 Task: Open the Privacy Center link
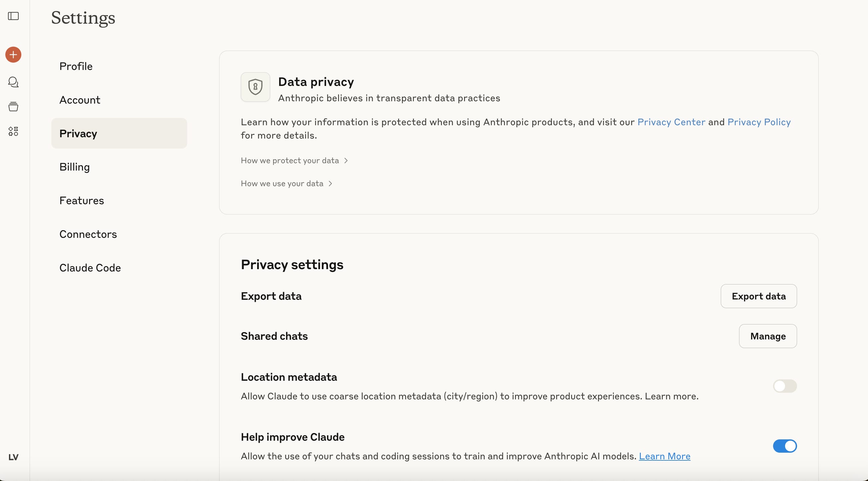click(671, 122)
